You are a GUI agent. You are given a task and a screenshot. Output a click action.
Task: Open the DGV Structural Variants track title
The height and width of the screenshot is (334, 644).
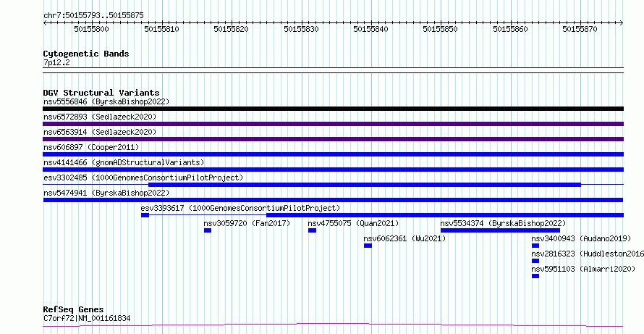[101, 93]
